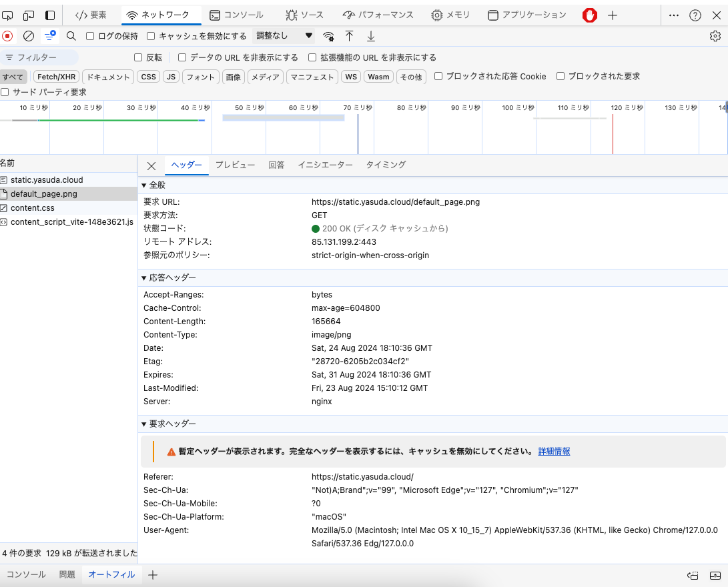
Task: Check the 反転 filter option
Action: tap(137, 57)
